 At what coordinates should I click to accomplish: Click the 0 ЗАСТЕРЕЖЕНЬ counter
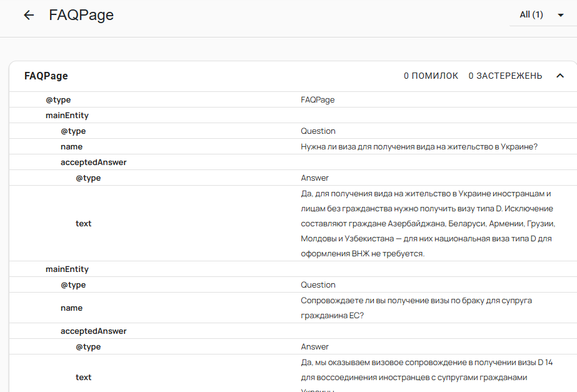(x=505, y=76)
